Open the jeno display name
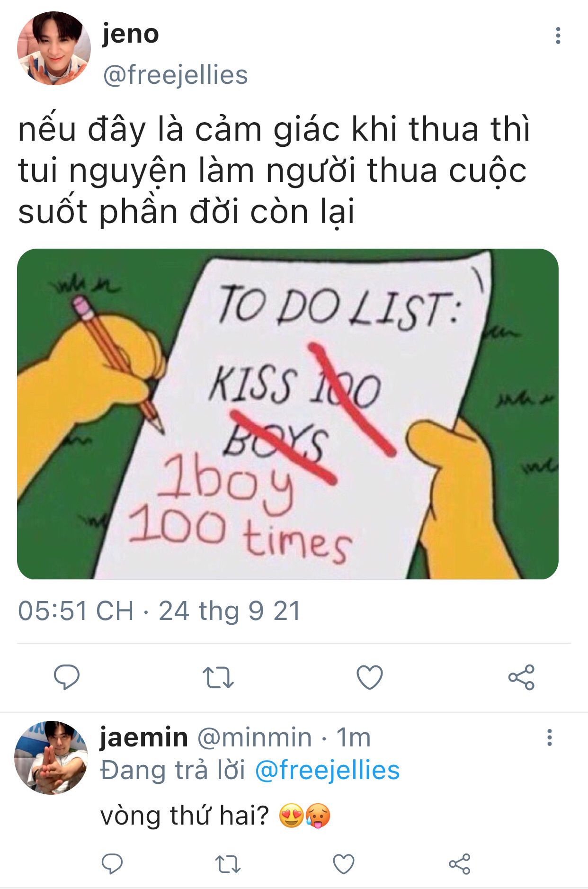 point(131,34)
